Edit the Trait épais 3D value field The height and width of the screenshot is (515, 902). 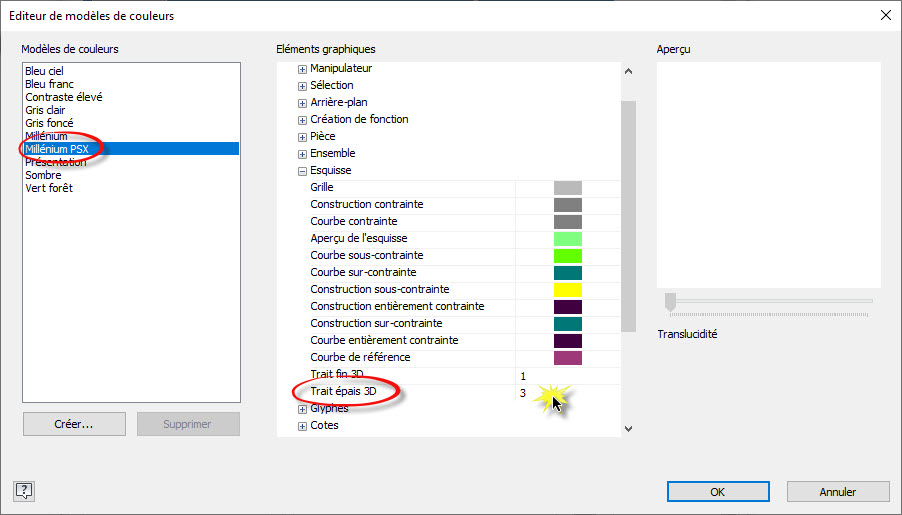[x=566, y=393]
